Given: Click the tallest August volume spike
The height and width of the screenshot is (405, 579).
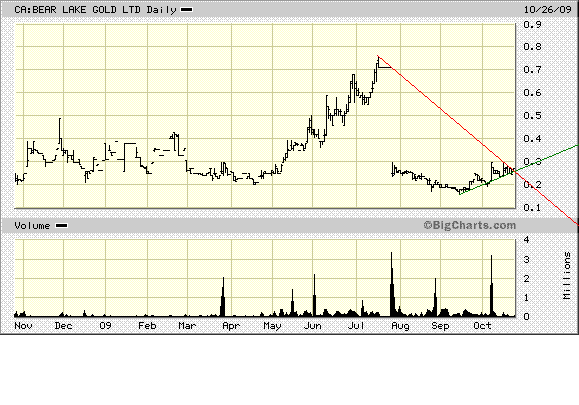Looking at the screenshot, I should (392, 284).
